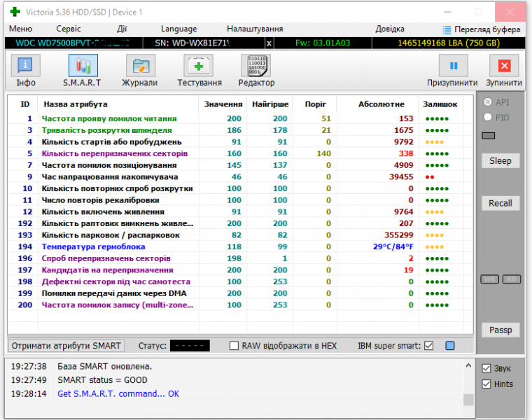The image size is (532, 420).
Task: Open the Журнали logs icon
Action: [x=140, y=66]
